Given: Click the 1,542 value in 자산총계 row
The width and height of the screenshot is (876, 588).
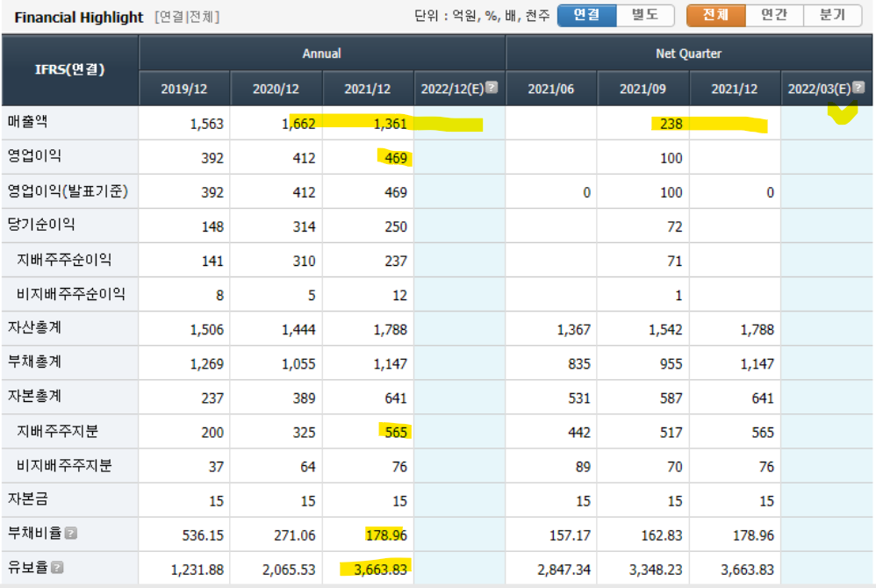Looking at the screenshot, I should click(x=665, y=330).
